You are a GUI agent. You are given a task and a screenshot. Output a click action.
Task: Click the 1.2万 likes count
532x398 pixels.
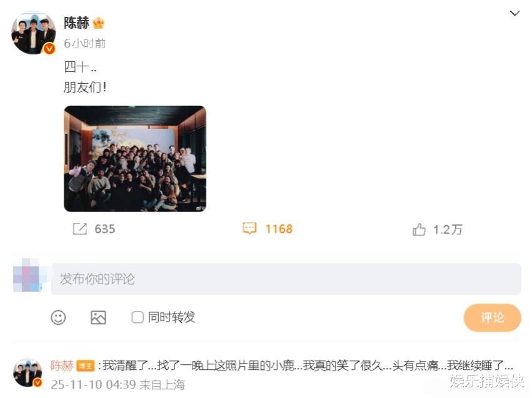pos(448,230)
